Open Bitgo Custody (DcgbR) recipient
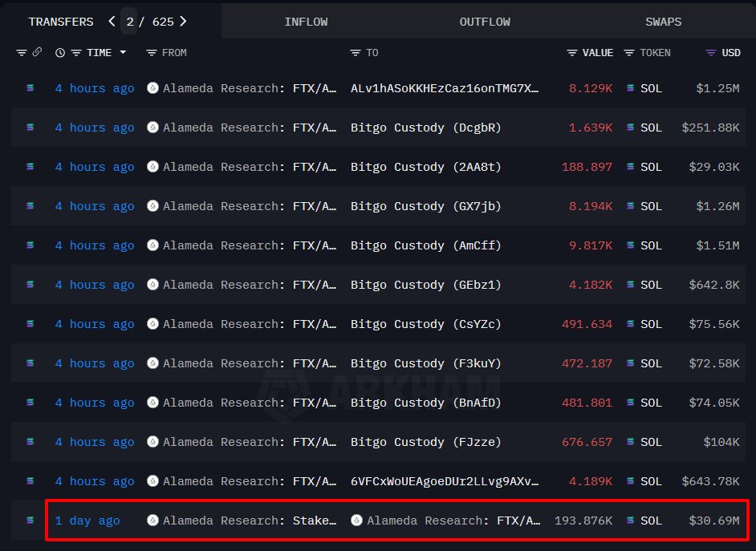Image resolution: width=756 pixels, height=551 pixels. 425,128
